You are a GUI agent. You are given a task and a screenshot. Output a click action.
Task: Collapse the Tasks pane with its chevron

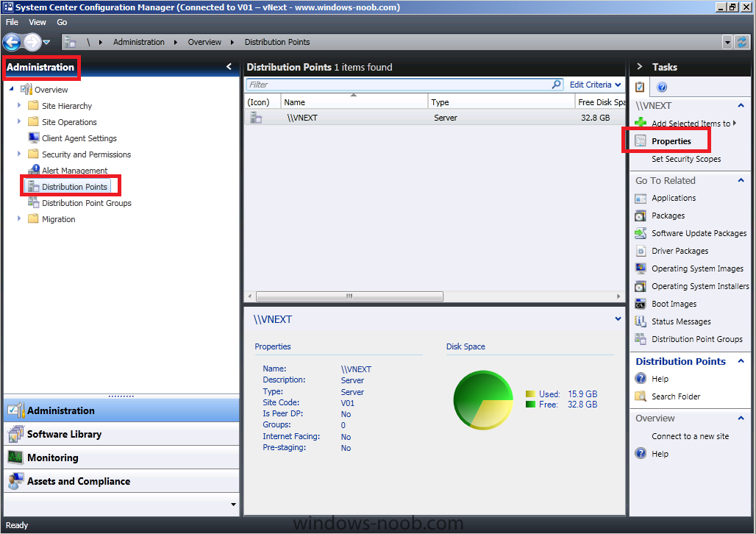click(640, 67)
